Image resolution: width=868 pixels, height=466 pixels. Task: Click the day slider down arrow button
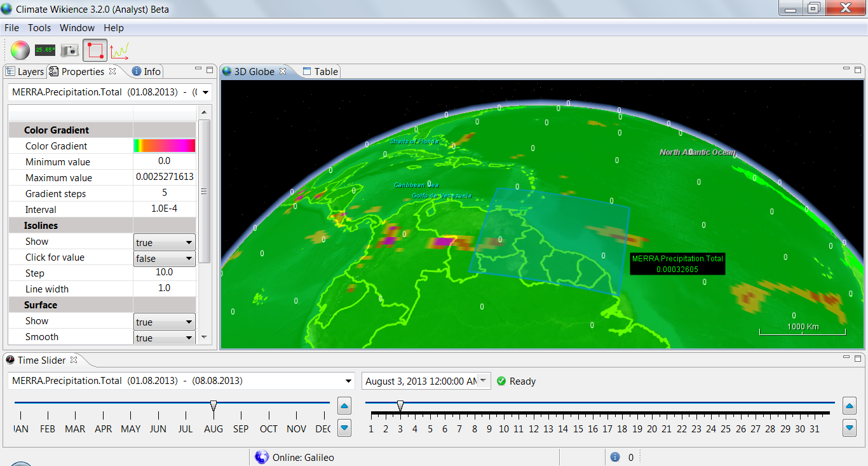[850, 428]
